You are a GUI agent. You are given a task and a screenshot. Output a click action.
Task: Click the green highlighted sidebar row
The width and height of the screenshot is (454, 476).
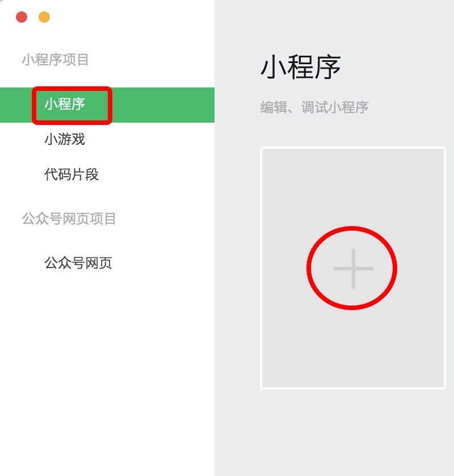coord(107,105)
